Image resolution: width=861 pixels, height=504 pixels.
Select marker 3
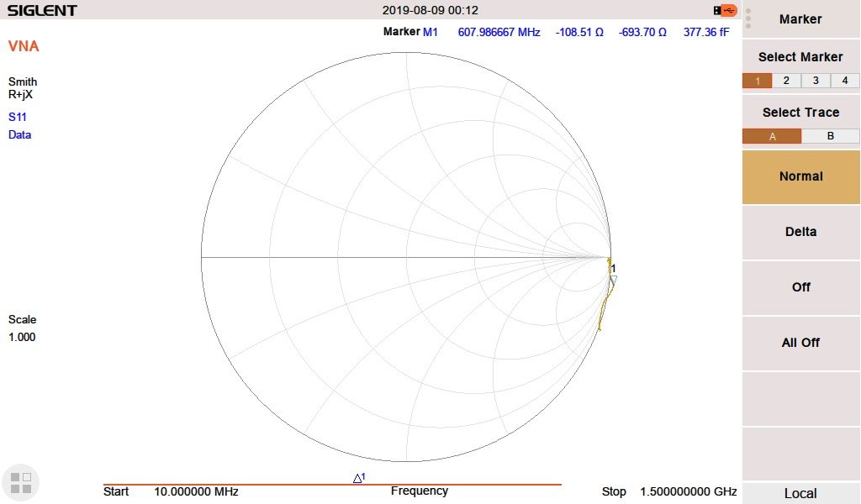(816, 81)
